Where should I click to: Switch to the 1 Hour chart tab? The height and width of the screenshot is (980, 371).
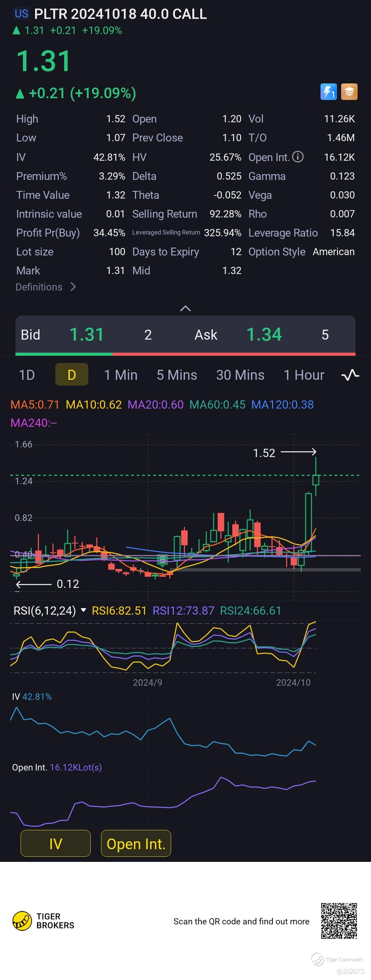(304, 375)
